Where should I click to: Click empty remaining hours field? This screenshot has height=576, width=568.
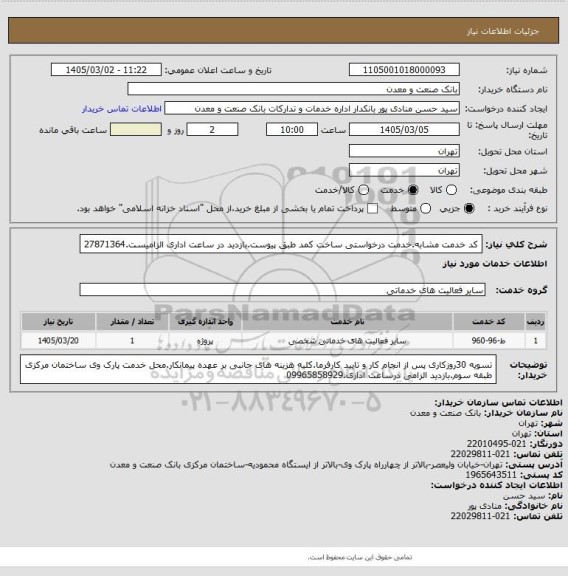[136, 130]
